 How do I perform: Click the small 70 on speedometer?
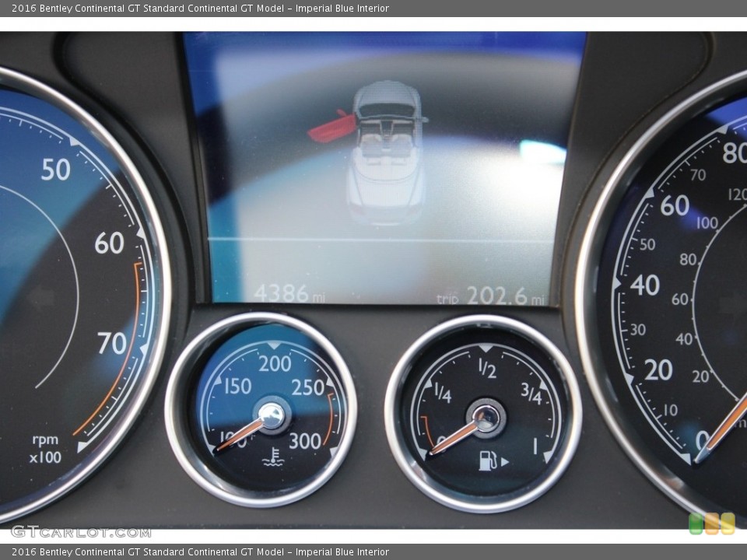(698, 175)
